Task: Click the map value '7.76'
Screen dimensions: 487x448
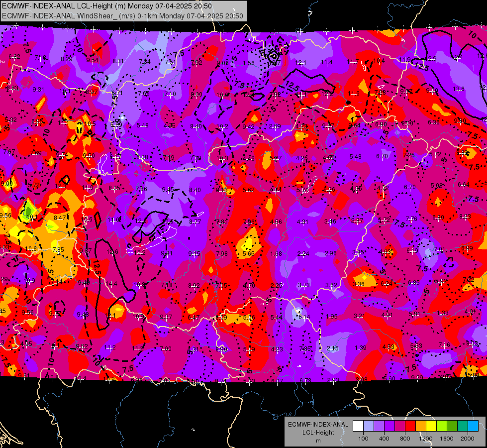Action: [411, 219]
